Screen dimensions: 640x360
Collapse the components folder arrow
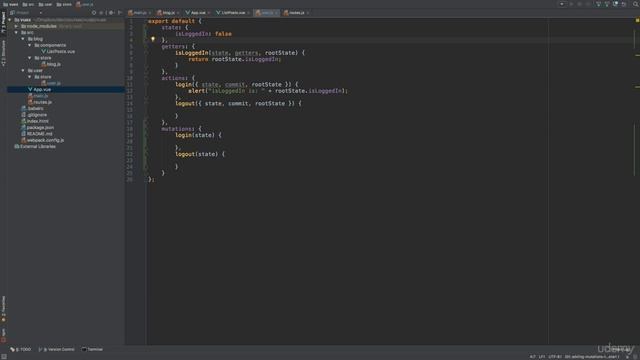29,45
